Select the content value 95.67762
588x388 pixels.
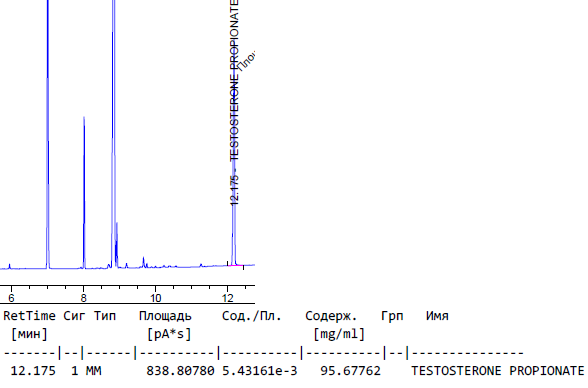coord(350,371)
